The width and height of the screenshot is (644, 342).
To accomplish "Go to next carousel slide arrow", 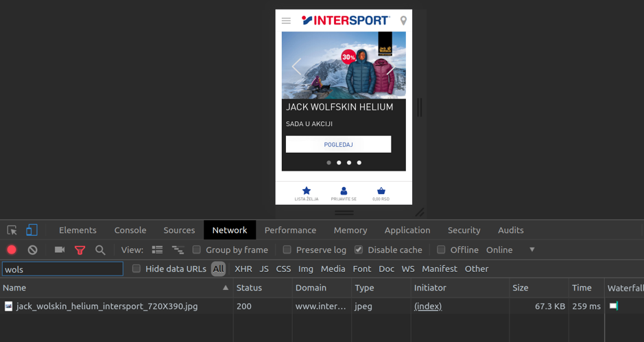I will pos(390,66).
